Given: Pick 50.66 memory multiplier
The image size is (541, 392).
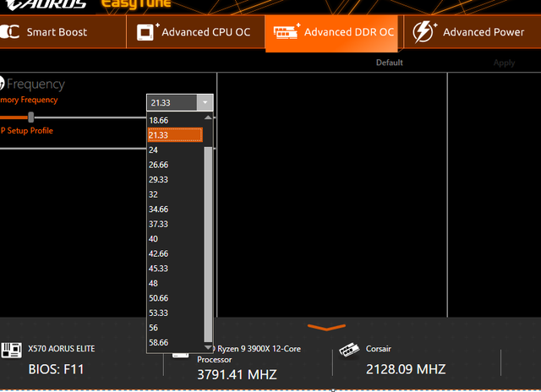Looking at the screenshot, I should (x=175, y=298).
